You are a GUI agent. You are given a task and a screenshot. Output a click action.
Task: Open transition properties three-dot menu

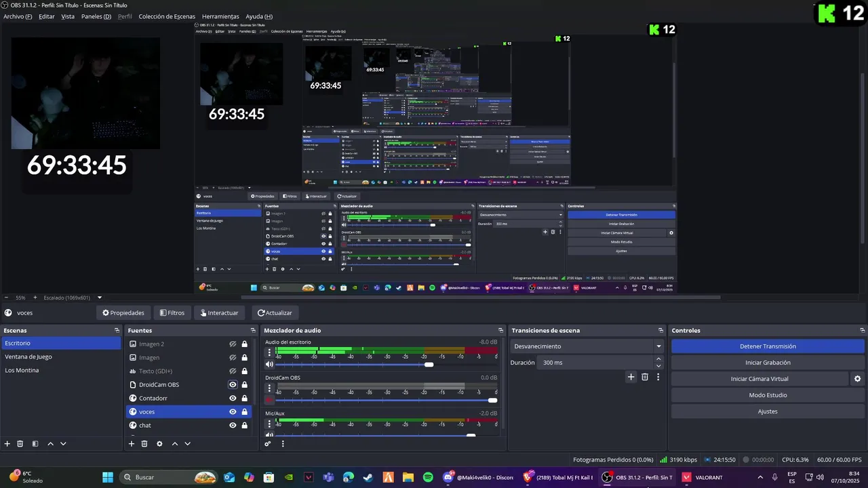pyautogui.click(x=658, y=377)
